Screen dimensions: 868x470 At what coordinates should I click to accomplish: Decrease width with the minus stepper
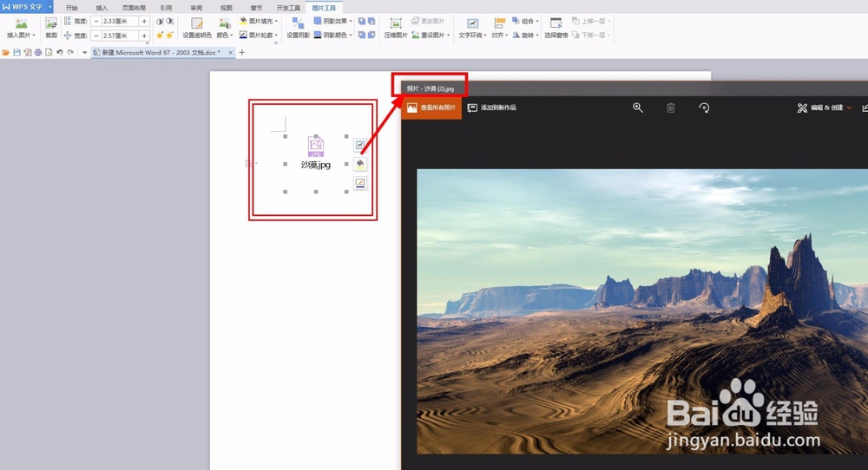coord(96,36)
